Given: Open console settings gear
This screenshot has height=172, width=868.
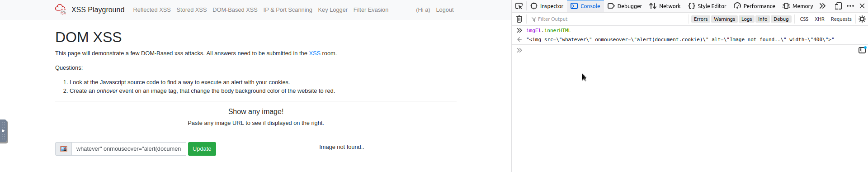Looking at the screenshot, I should tap(862, 19).
